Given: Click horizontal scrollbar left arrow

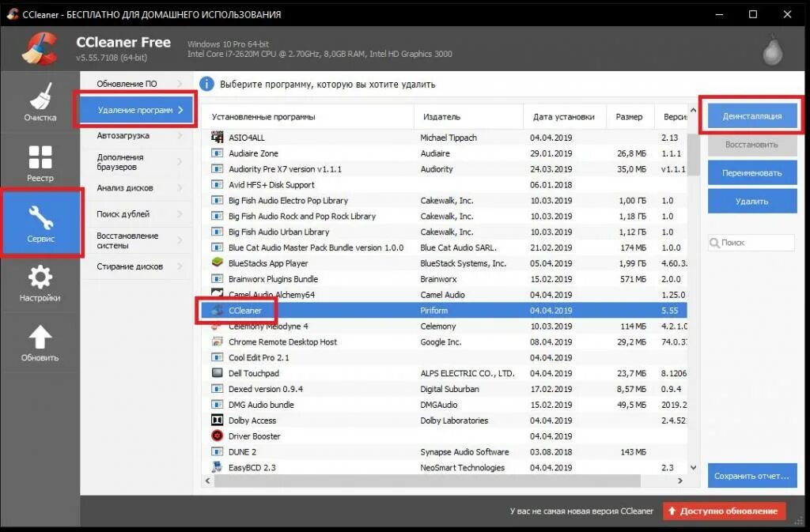Looking at the screenshot, I should click(208, 481).
